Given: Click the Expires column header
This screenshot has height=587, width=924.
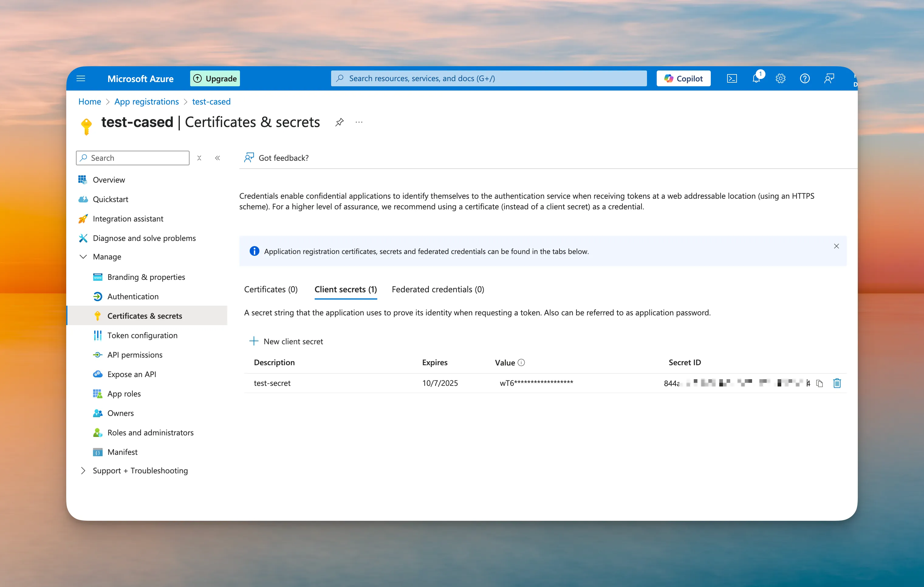Looking at the screenshot, I should click(x=434, y=362).
